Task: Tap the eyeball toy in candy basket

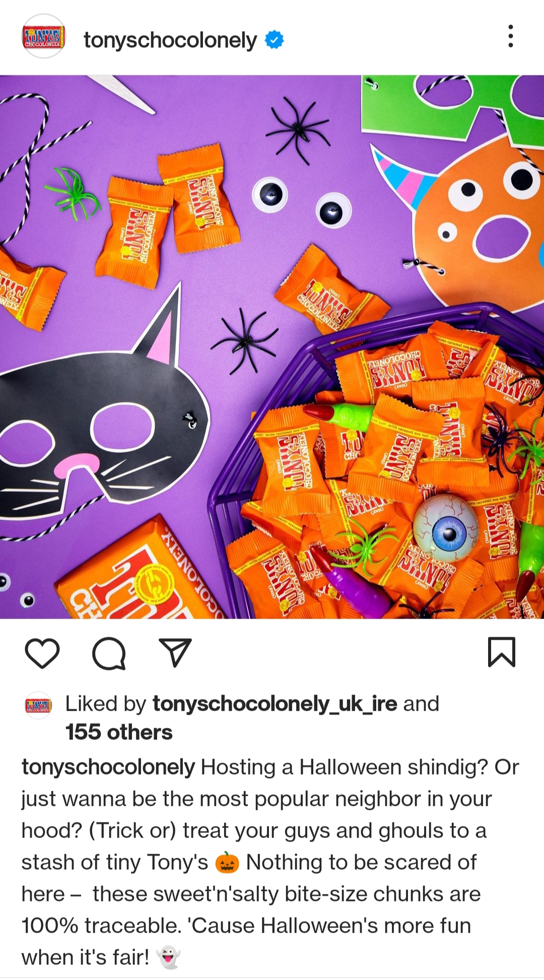Action: click(x=445, y=528)
